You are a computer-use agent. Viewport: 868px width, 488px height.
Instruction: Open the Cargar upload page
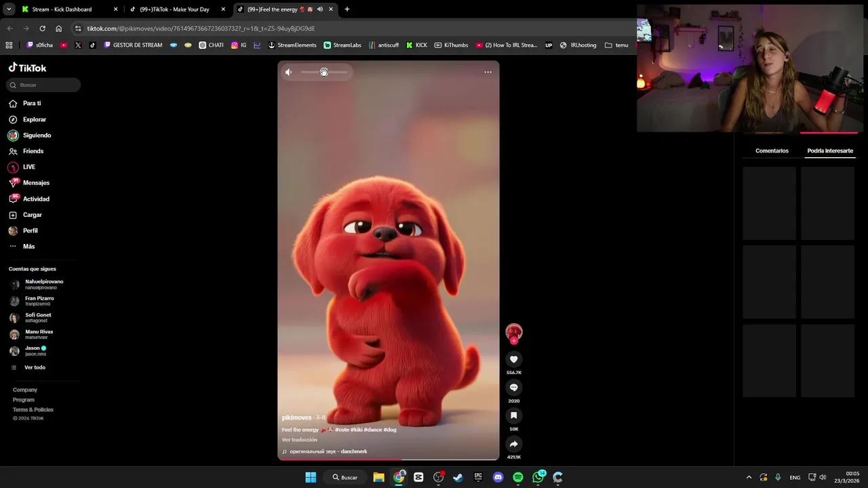[33, 215]
